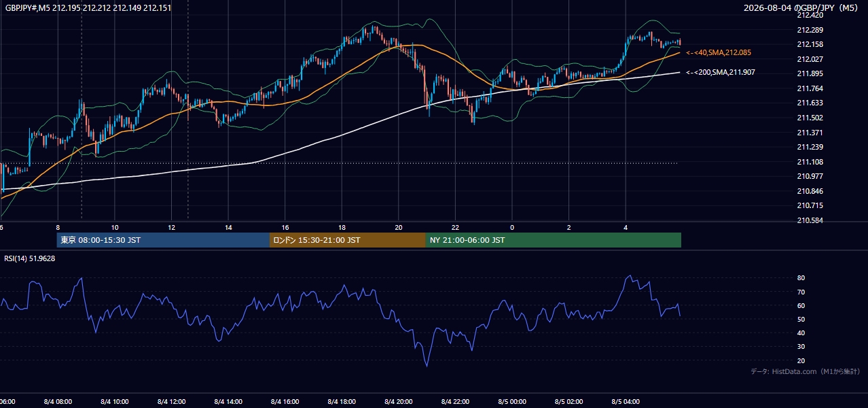This screenshot has width=868, height=408.
Task: Click the NY 21:00-06:00 JST session bar
Action: click(554, 240)
